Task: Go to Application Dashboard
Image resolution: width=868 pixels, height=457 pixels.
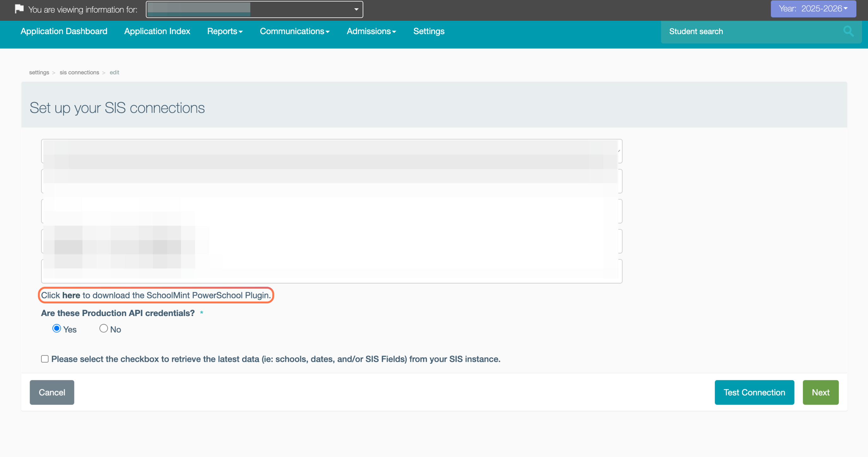Action: tap(64, 31)
